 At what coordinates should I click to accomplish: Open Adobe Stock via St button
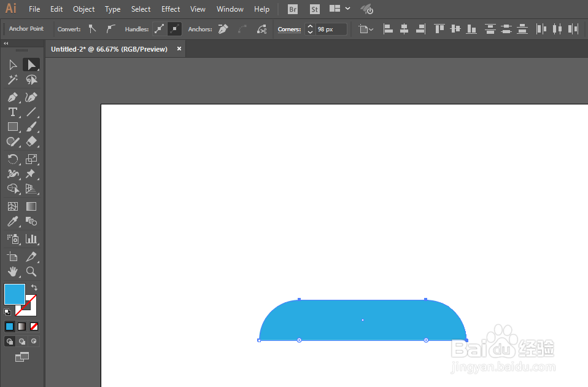[x=315, y=9]
